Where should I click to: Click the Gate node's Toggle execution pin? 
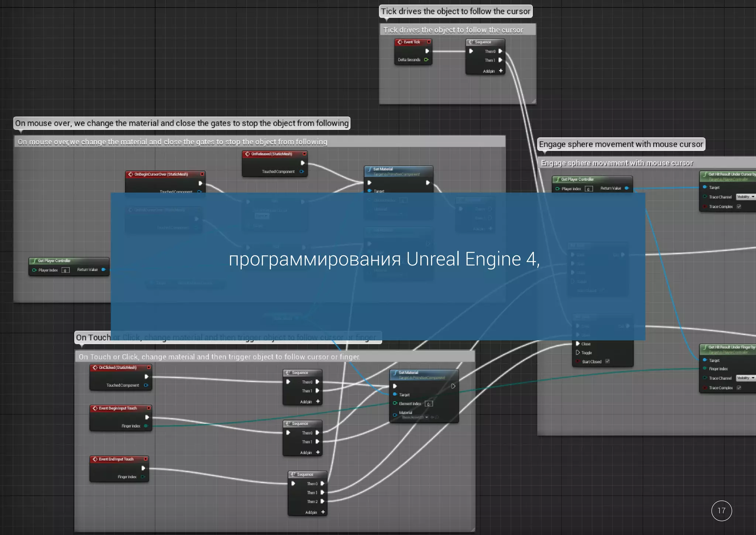pos(578,352)
